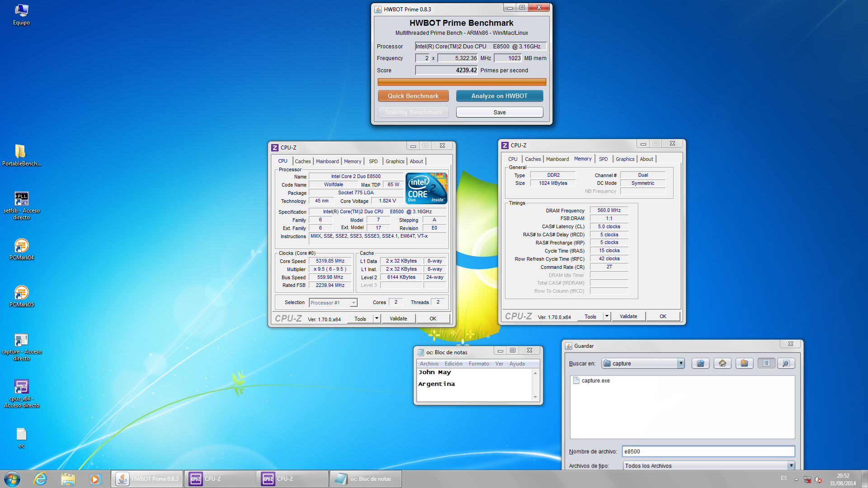The width and height of the screenshot is (868, 488).
Task: Open Graphics tab in left CPU-Z
Action: [395, 161]
